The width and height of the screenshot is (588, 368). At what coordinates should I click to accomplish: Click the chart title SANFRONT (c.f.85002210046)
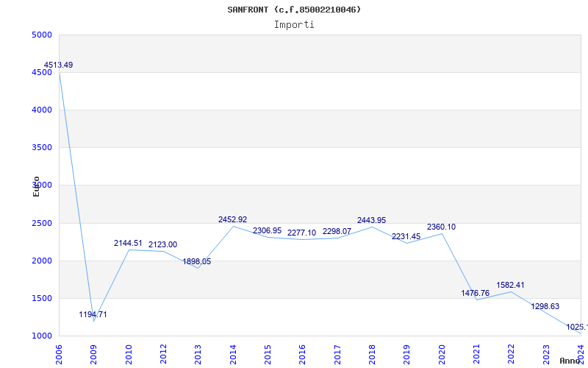pyautogui.click(x=294, y=10)
